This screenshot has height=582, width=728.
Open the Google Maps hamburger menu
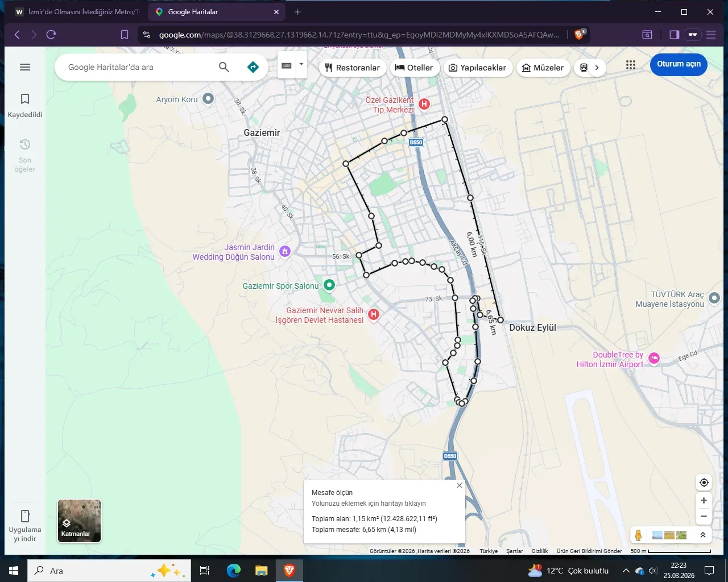pos(25,67)
